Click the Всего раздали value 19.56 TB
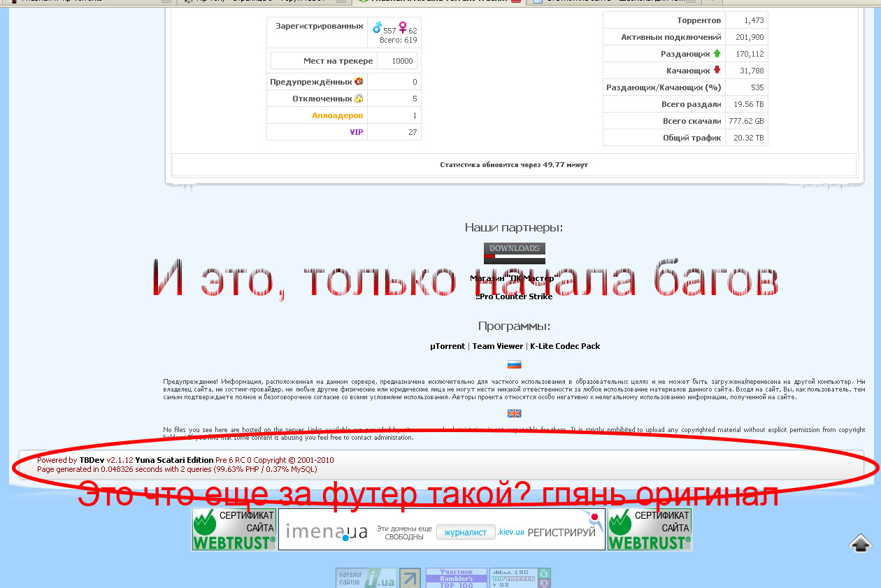 pyautogui.click(x=749, y=104)
